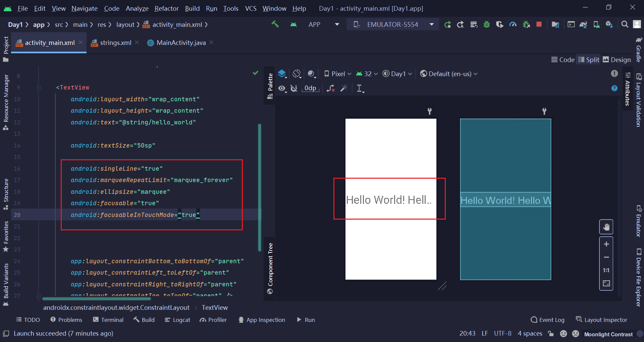Viewport: 644px width, 342px height.
Task: Open the Device File folder toolbar icon
Action: (x=555, y=24)
